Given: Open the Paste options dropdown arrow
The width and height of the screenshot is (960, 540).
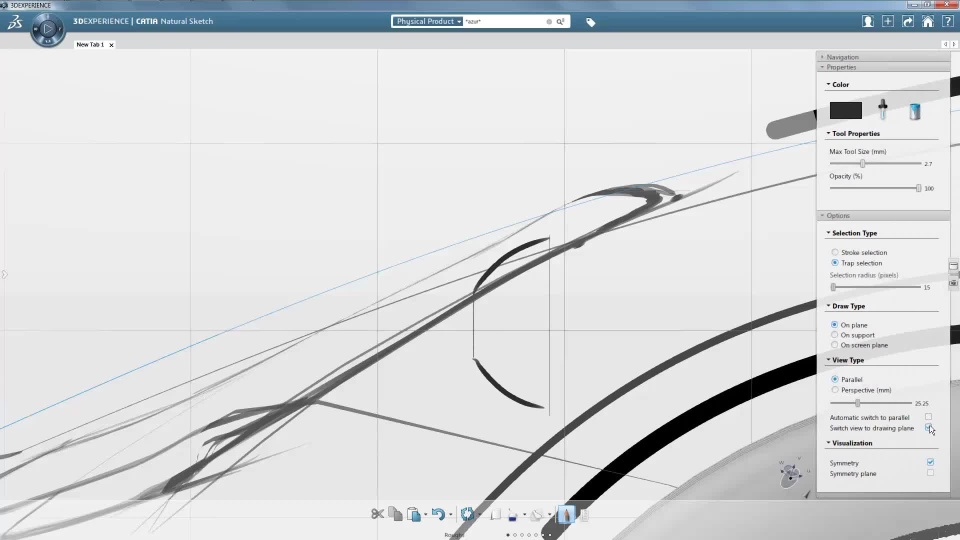Looking at the screenshot, I should point(426,515).
